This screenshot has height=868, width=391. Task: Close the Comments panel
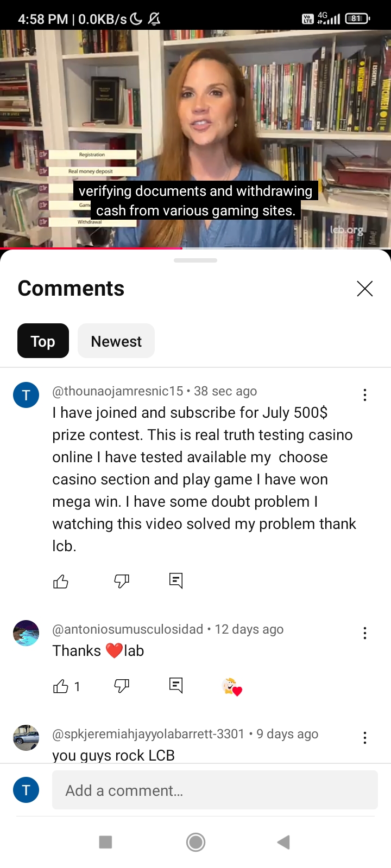point(365,289)
